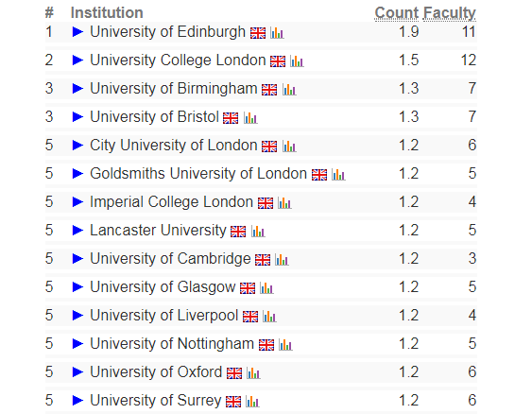The height and width of the screenshot is (414, 532).
Task: Click the Institution column heading
Action: (x=107, y=13)
